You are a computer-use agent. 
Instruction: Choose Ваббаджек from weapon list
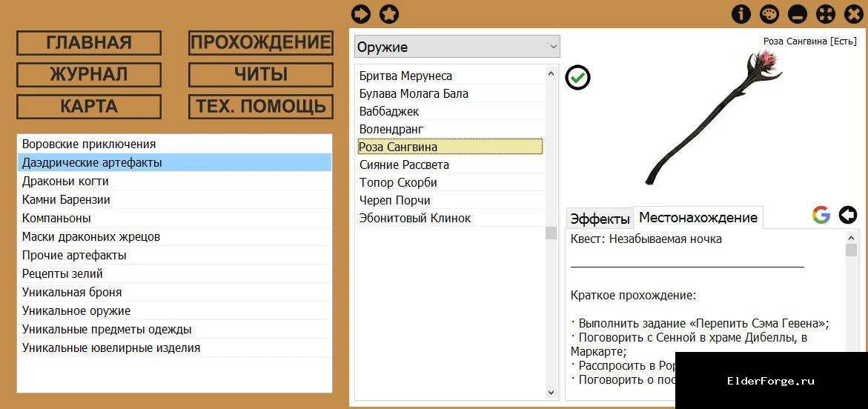click(450, 111)
